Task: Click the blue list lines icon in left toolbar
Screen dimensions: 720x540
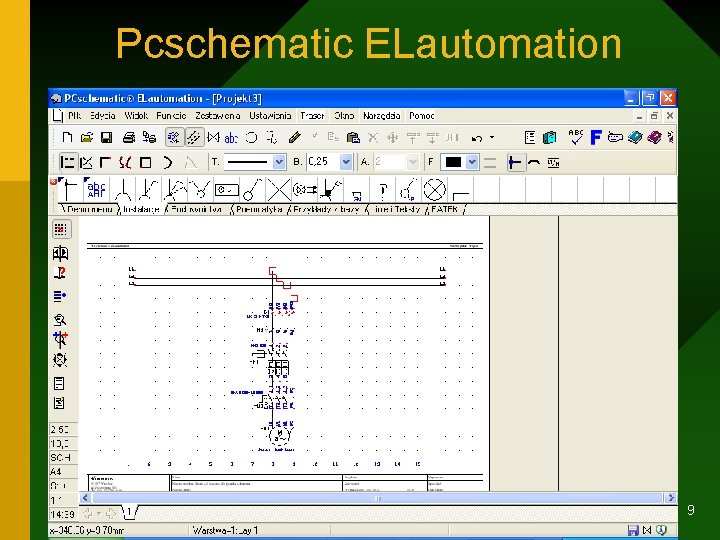Action: [60, 296]
